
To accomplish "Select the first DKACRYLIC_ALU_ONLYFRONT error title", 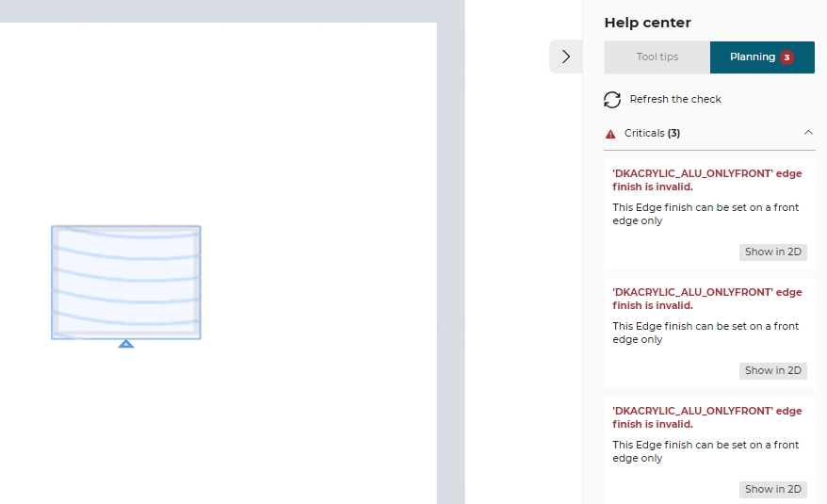I will point(706,180).
